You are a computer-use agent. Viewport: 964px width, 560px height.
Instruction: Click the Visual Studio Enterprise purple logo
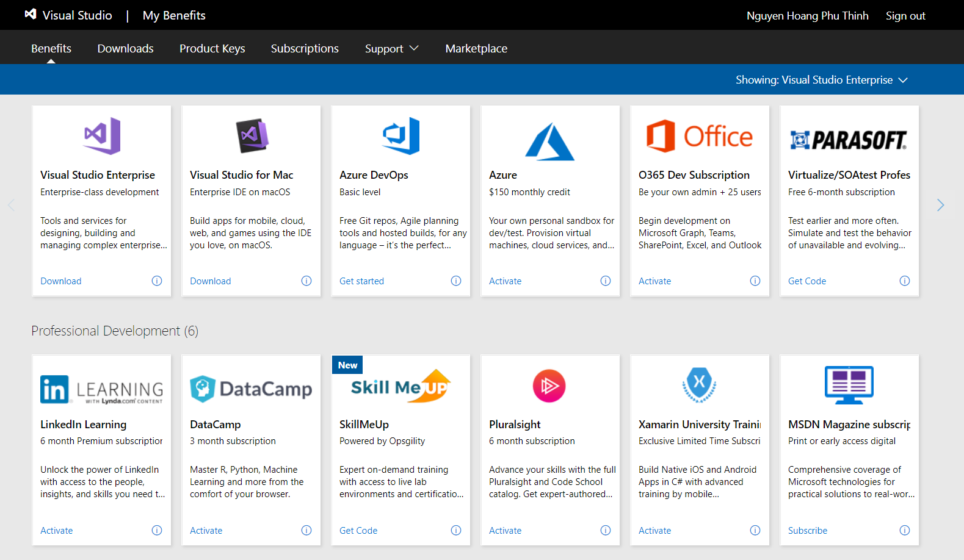point(102,135)
